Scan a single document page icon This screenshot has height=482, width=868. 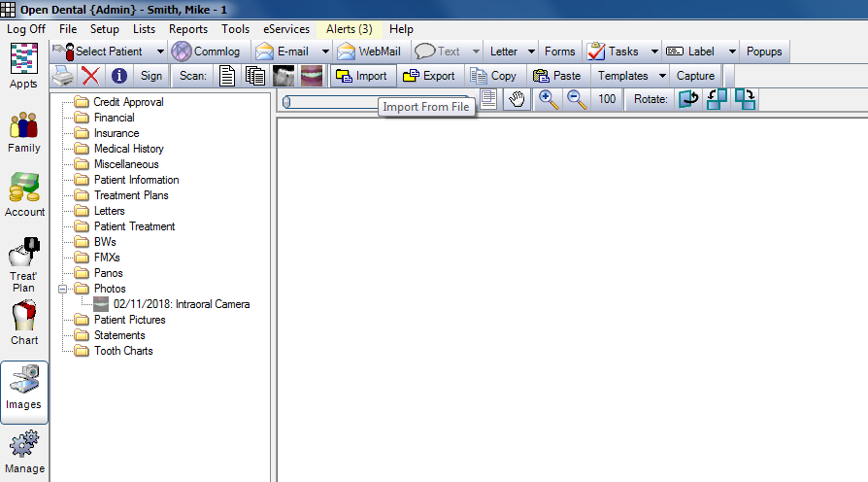click(227, 76)
